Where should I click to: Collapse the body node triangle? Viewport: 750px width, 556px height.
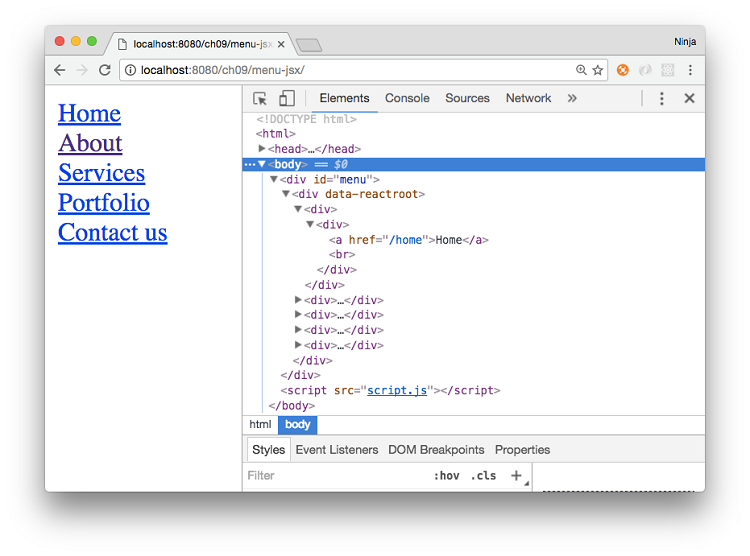coord(262,164)
